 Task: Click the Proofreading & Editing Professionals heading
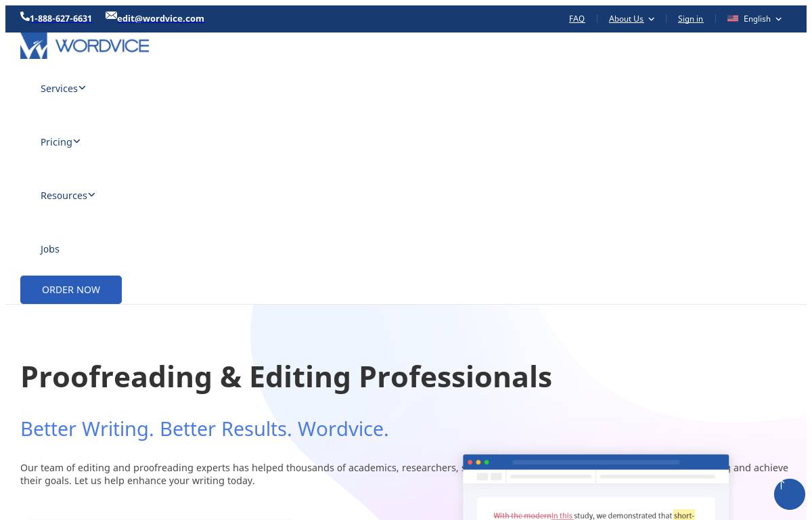coord(286,376)
